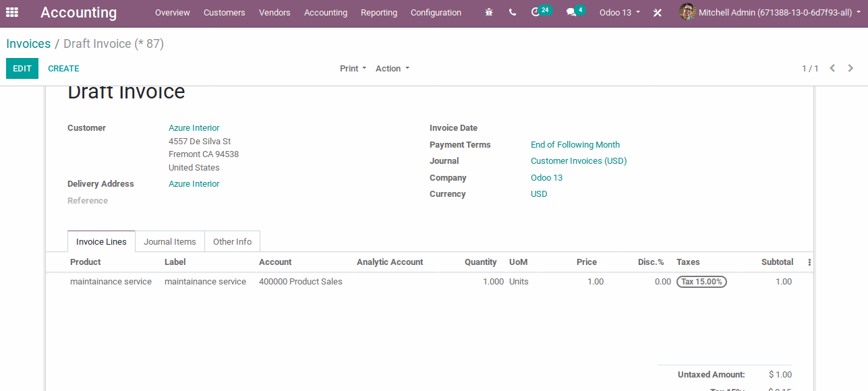Open the phone call icon
Image resolution: width=868 pixels, height=391 pixels.
coord(512,12)
